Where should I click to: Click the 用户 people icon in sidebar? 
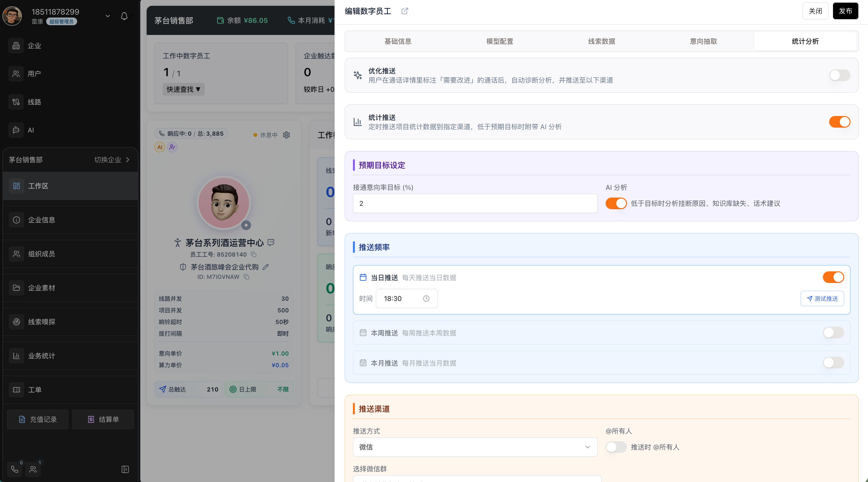point(16,74)
